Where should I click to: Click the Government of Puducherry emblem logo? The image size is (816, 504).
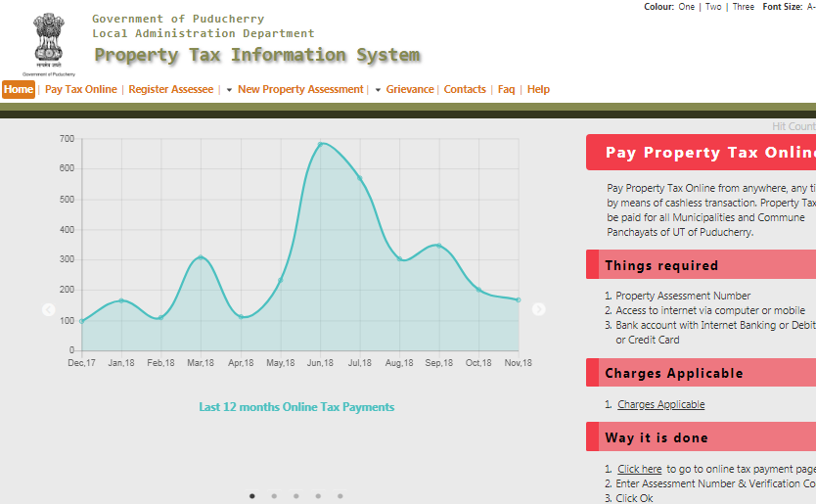click(47, 40)
